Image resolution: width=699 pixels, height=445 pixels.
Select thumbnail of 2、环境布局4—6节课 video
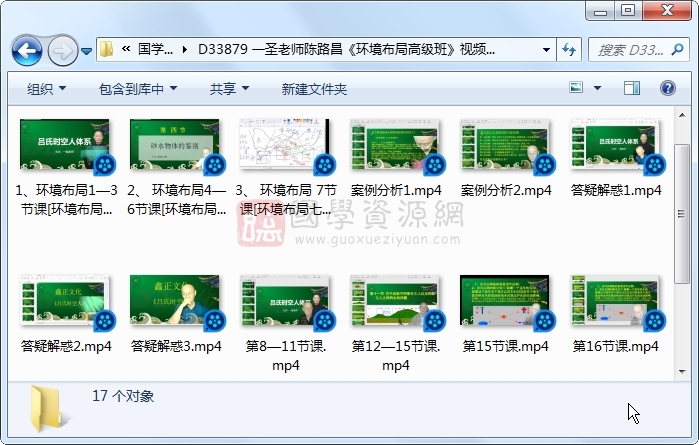(174, 144)
